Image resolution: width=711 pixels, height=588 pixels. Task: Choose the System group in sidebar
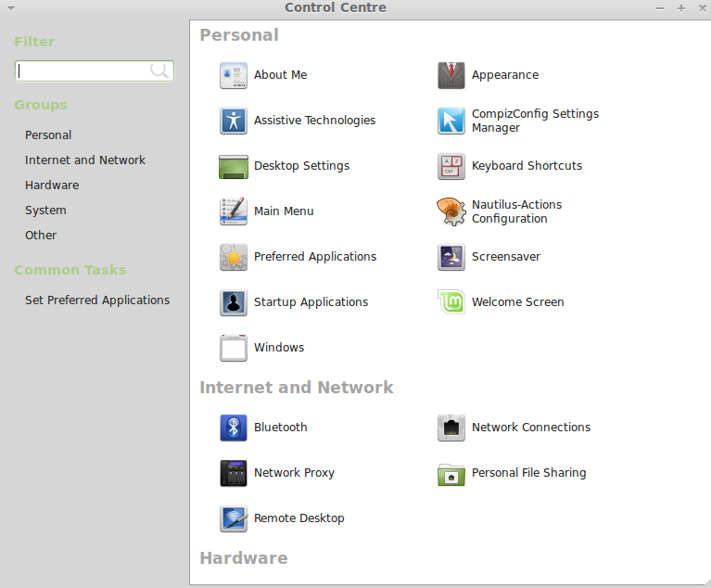pyautogui.click(x=45, y=211)
